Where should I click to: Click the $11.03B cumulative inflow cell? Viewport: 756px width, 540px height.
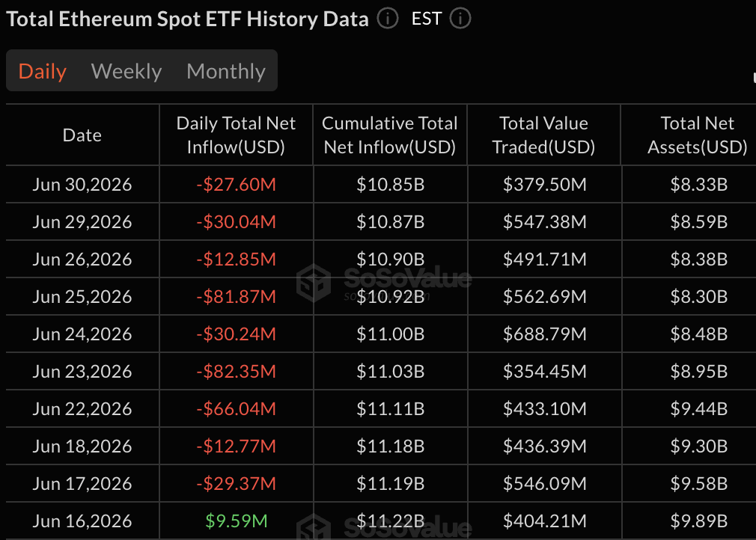(x=391, y=372)
